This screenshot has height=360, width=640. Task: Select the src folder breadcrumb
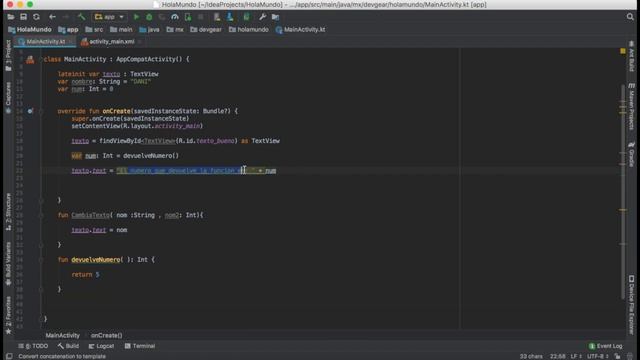(x=94, y=29)
